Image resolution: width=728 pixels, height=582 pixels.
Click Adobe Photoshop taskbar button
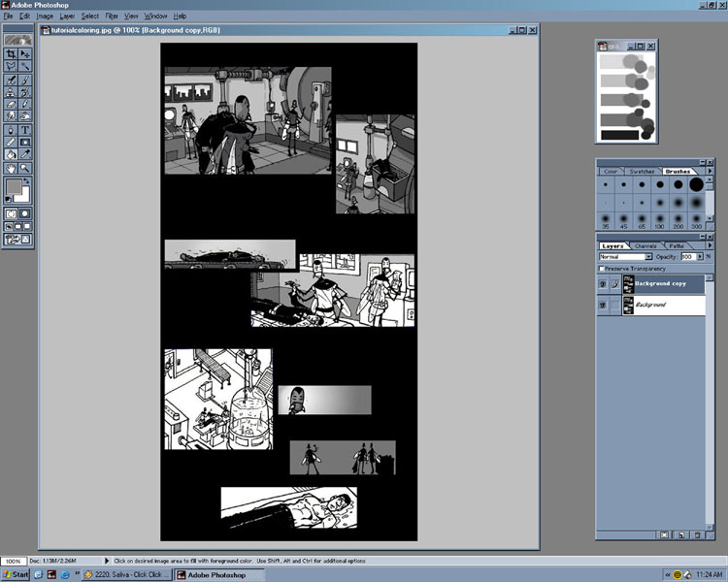[x=219, y=574]
